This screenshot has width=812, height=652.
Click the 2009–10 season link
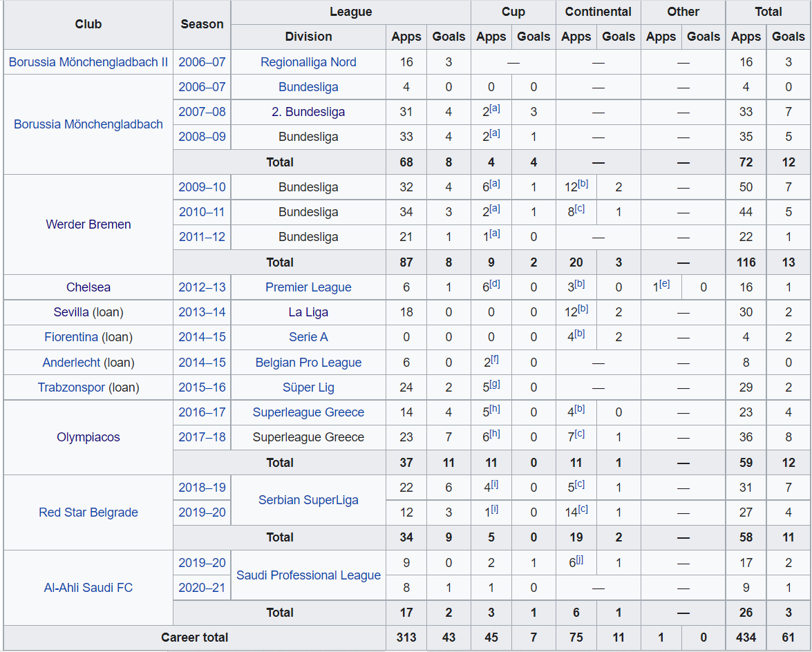click(x=202, y=186)
